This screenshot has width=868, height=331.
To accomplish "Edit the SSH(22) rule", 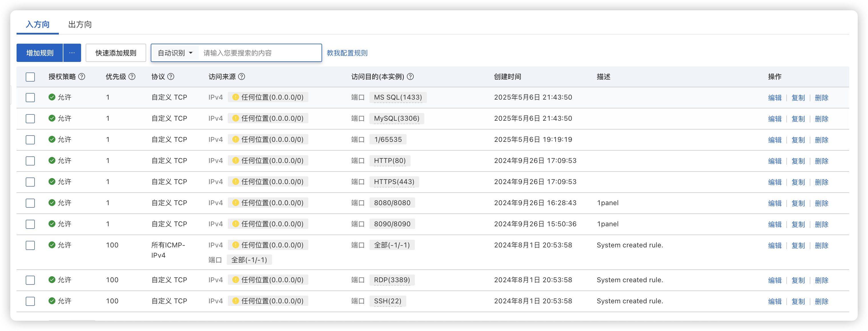I will 774,302.
